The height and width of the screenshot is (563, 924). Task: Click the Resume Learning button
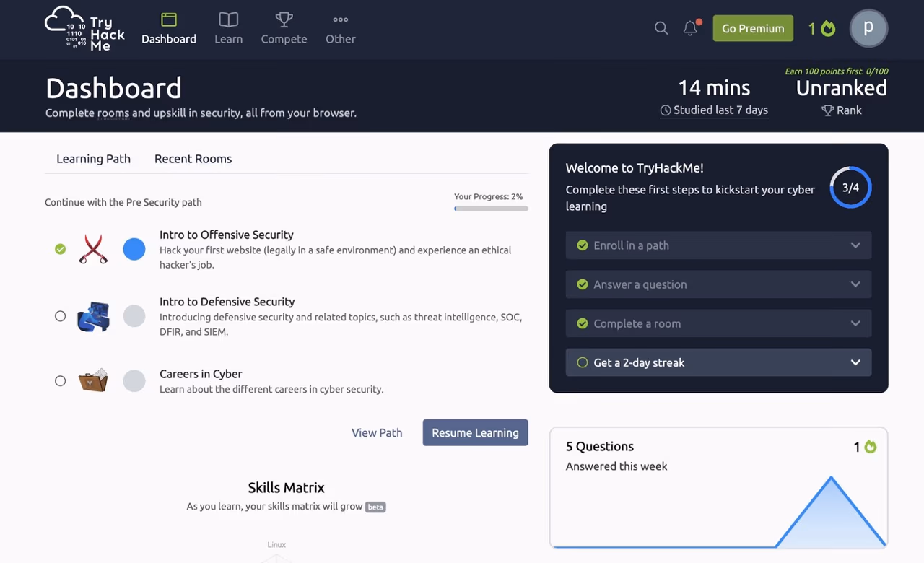(x=476, y=432)
